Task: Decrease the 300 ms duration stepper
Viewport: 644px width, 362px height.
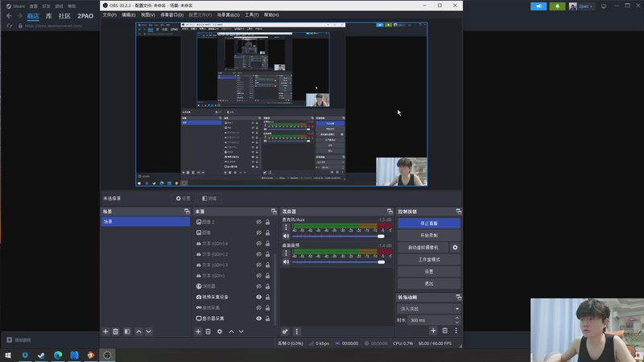Action: pyautogui.click(x=456, y=323)
